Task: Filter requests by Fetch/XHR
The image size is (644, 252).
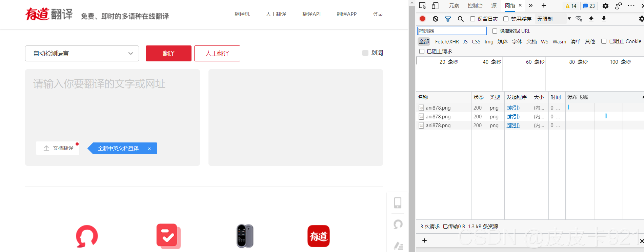Action: click(x=447, y=42)
